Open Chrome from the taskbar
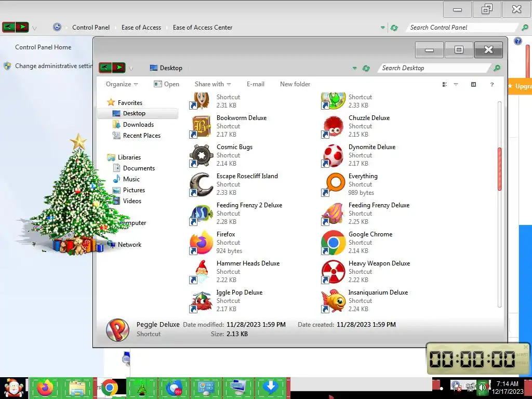This screenshot has height=399, width=532. click(x=110, y=388)
